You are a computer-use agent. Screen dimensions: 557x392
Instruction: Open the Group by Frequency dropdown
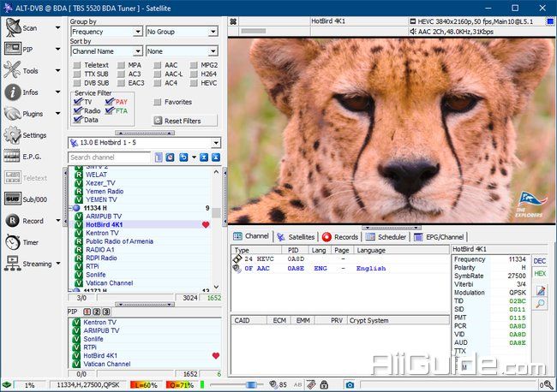tap(106, 32)
